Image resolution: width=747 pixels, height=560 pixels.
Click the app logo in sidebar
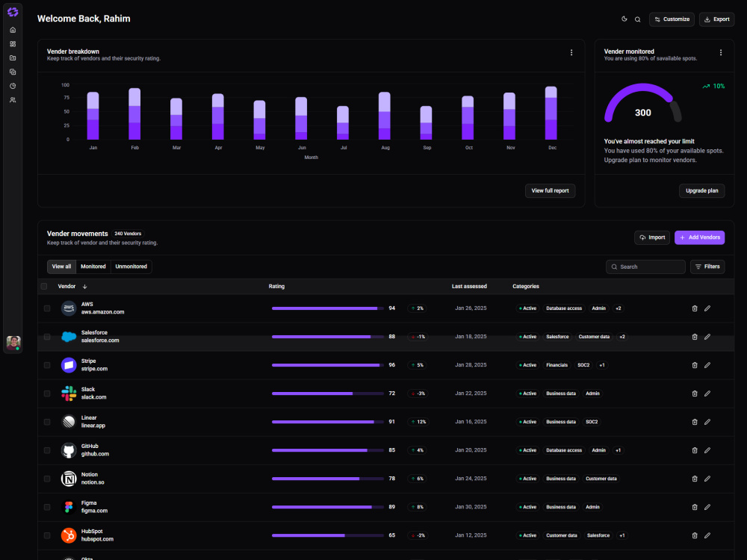pos(13,12)
